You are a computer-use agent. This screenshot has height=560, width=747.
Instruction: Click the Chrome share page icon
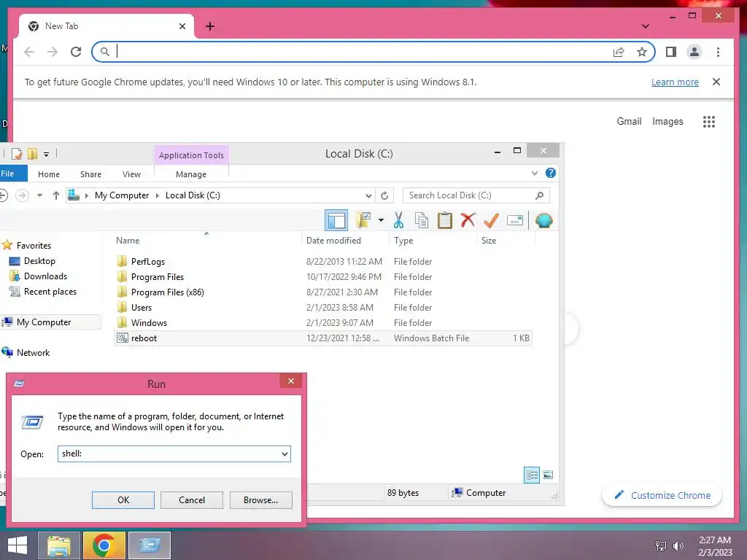619,52
